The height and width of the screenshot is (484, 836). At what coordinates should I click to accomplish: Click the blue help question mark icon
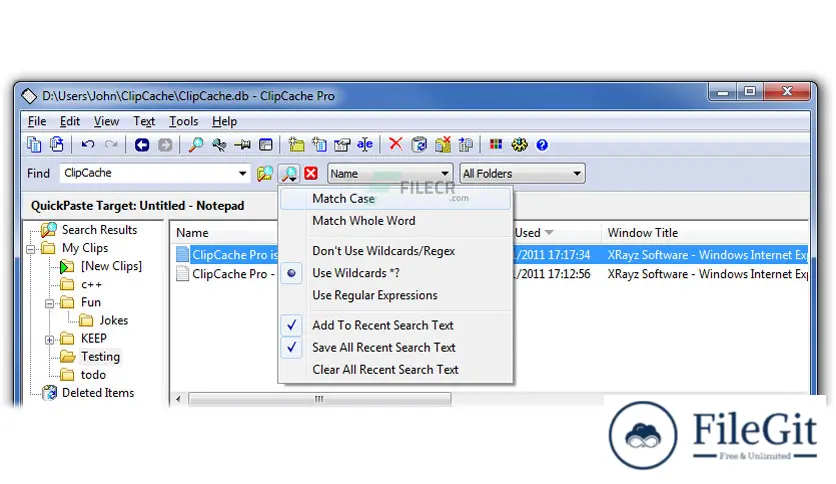542,145
